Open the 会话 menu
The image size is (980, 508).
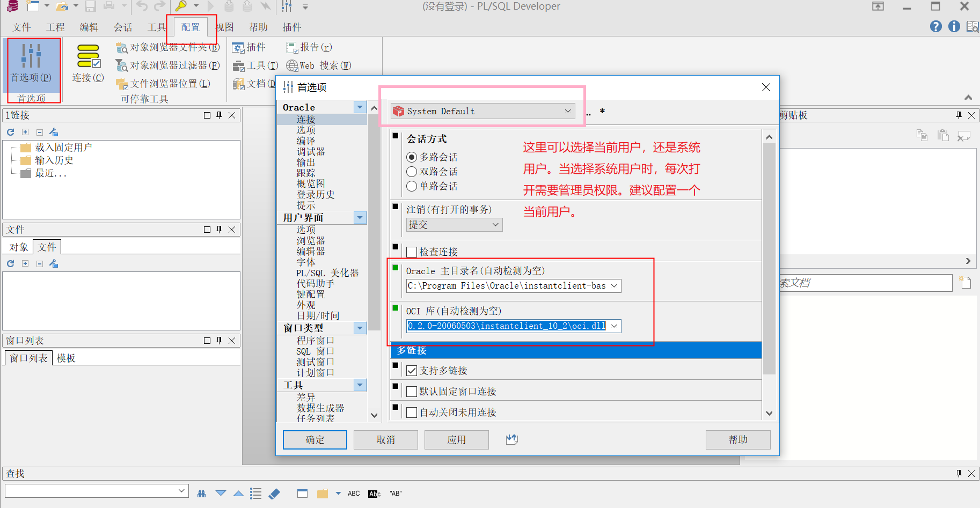point(123,27)
